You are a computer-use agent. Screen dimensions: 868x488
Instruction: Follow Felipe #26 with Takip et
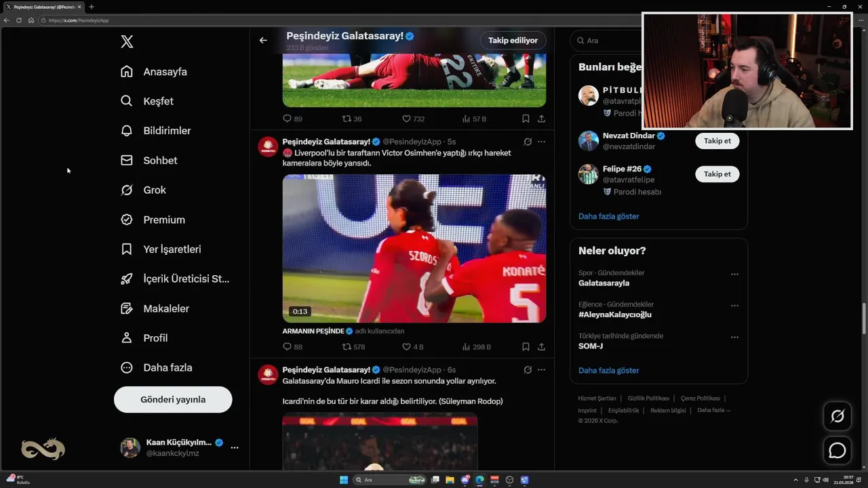717,174
